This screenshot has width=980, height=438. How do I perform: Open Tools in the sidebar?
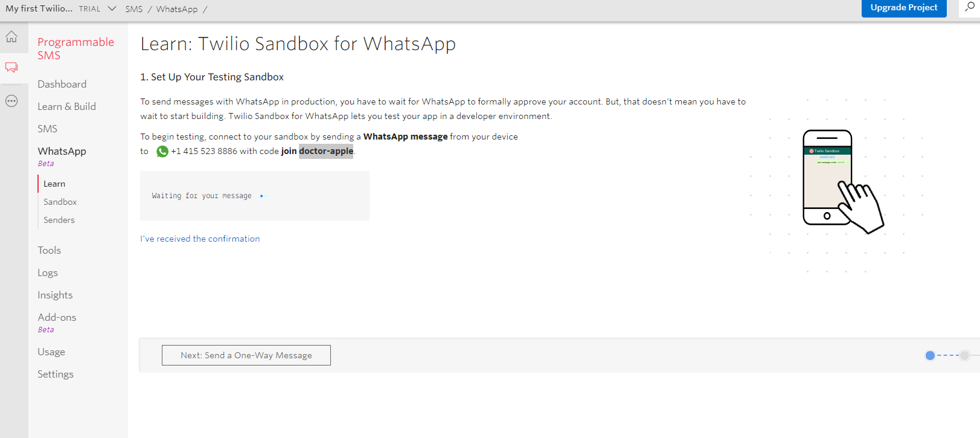point(49,250)
